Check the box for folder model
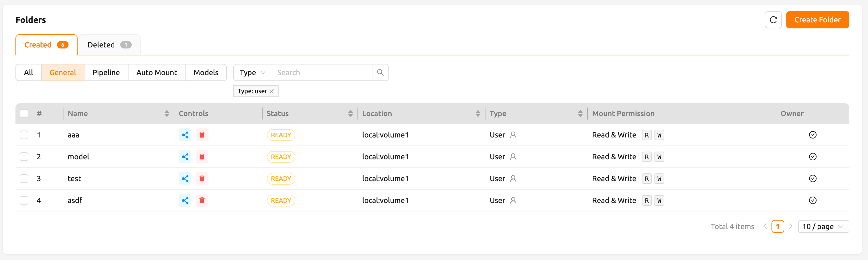868x260 pixels. [x=24, y=157]
